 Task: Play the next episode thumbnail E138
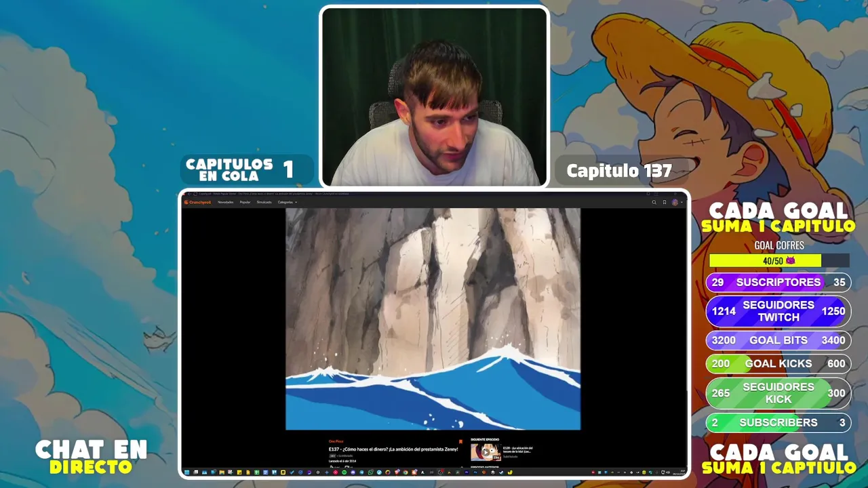click(486, 452)
